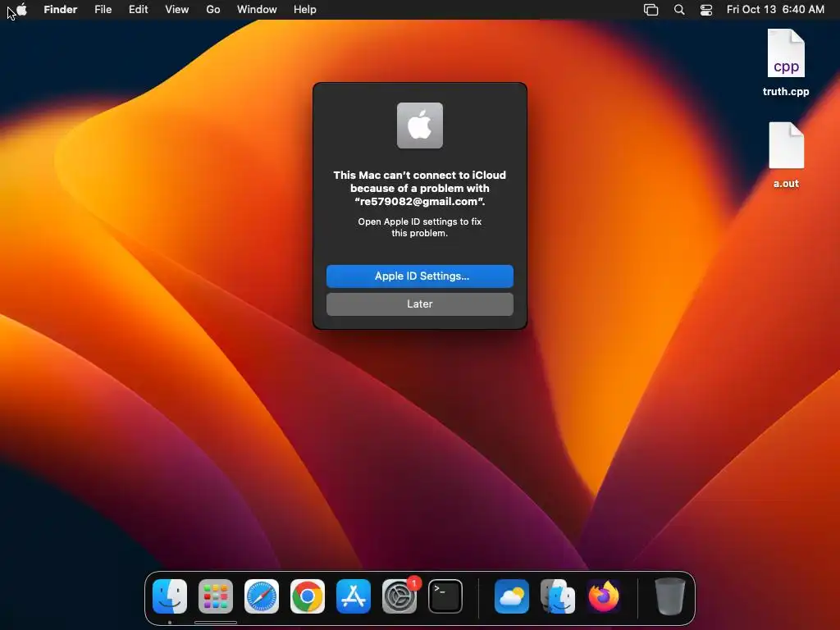Open the Weather app in the Dock
This screenshot has width=840, height=630.
click(x=512, y=596)
